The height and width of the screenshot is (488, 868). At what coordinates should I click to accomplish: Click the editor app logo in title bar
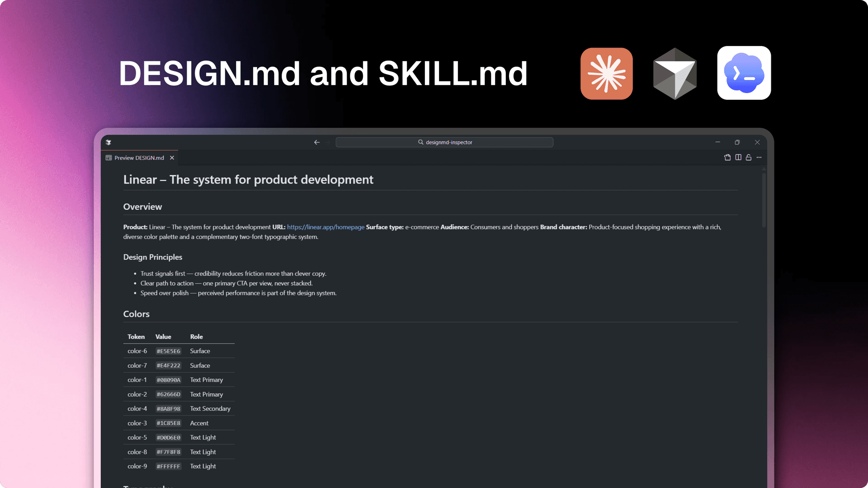point(108,142)
